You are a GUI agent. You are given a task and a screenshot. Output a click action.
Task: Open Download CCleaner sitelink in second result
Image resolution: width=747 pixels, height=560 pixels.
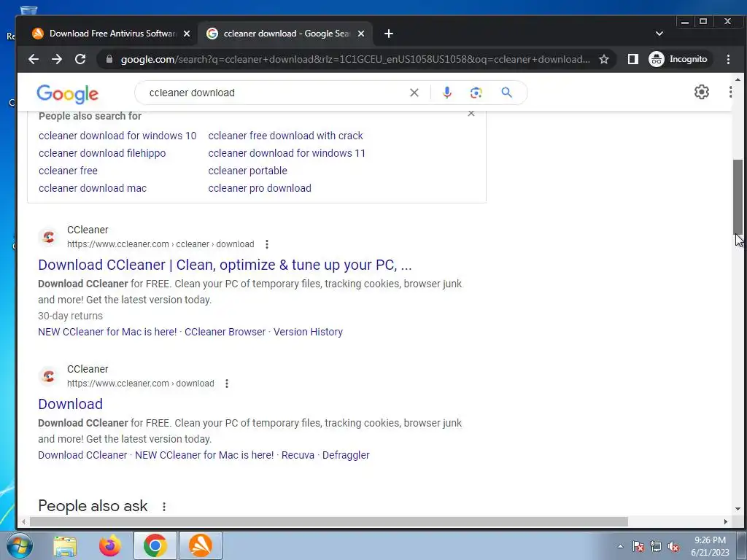tap(82, 455)
